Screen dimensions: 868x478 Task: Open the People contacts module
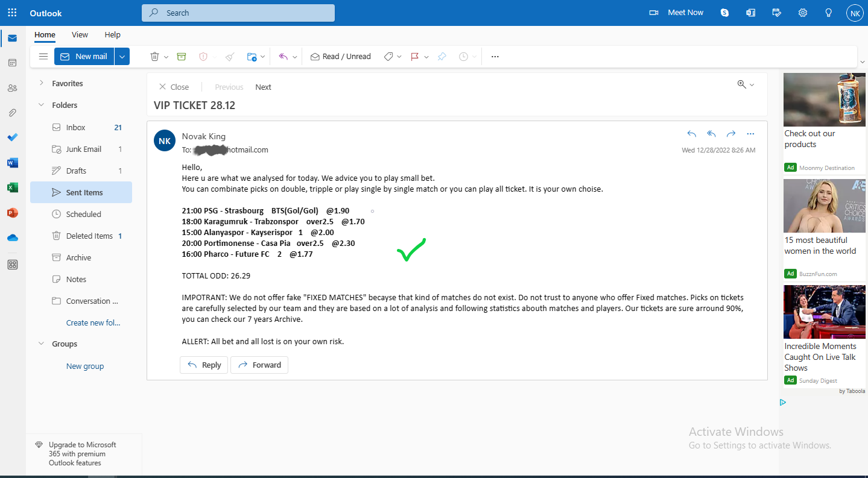pos(12,88)
